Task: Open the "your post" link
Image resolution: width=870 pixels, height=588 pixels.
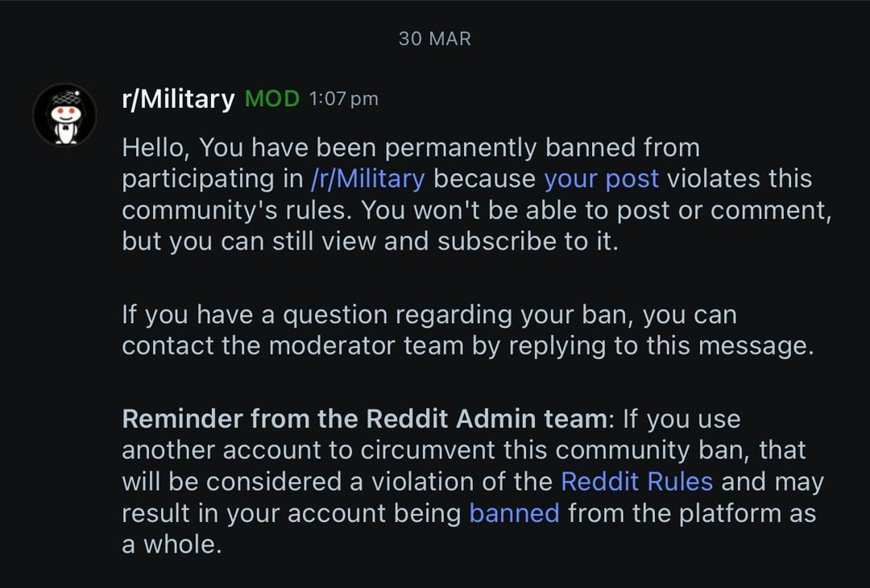Action: (601, 179)
